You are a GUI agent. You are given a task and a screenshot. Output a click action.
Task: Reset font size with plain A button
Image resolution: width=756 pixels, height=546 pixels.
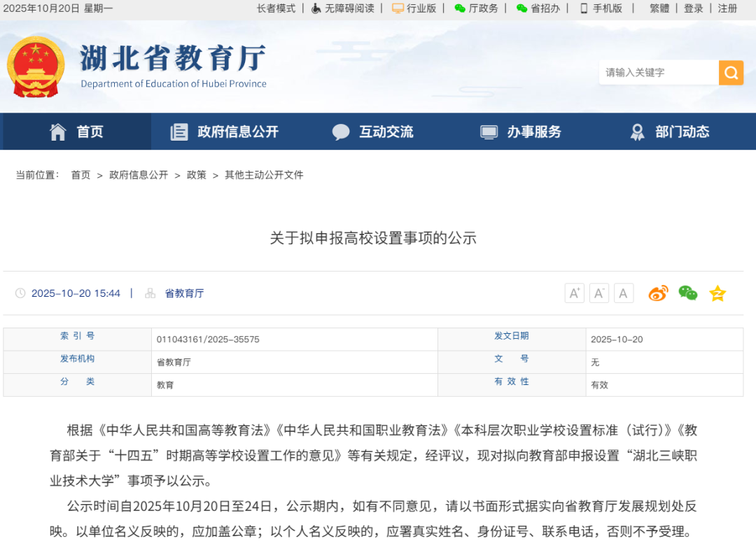tap(623, 293)
